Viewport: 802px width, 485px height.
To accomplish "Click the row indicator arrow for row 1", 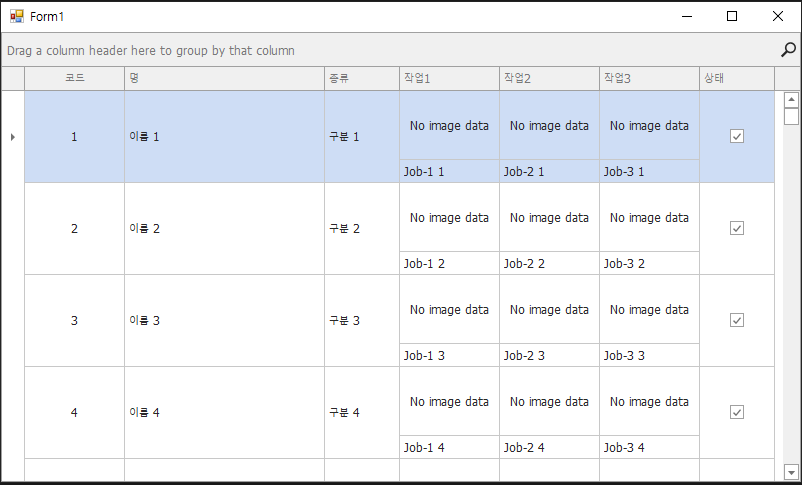I will coord(13,137).
